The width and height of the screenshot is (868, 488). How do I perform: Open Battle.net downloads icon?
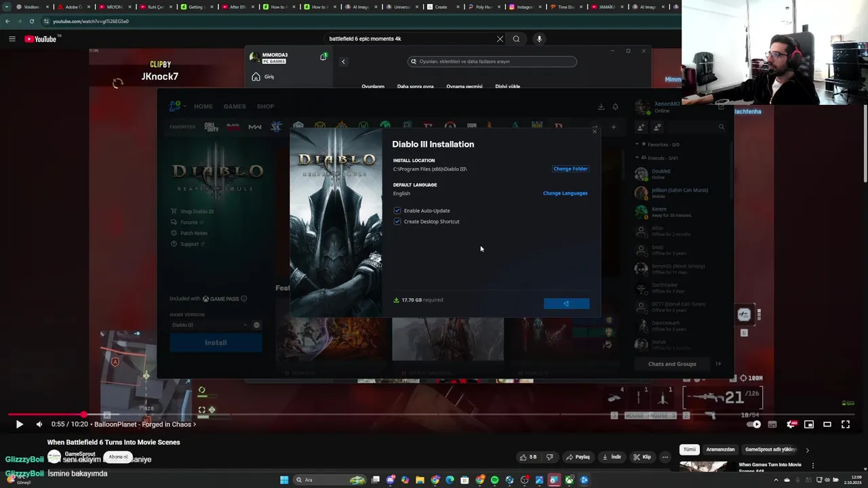(x=601, y=106)
